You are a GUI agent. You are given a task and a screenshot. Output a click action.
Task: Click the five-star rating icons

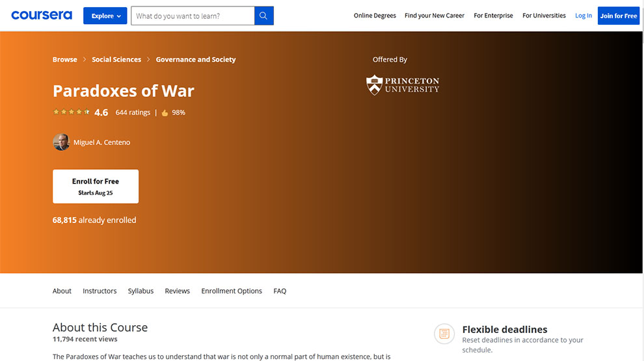coord(71,112)
